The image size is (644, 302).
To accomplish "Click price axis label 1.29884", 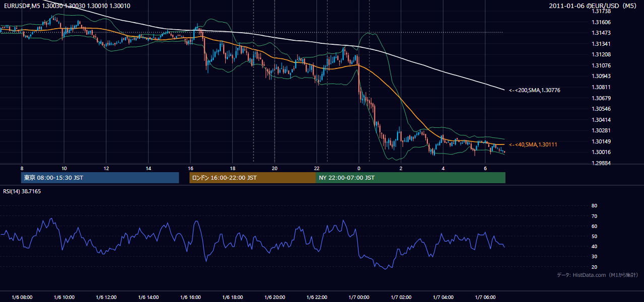I will [601, 163].
